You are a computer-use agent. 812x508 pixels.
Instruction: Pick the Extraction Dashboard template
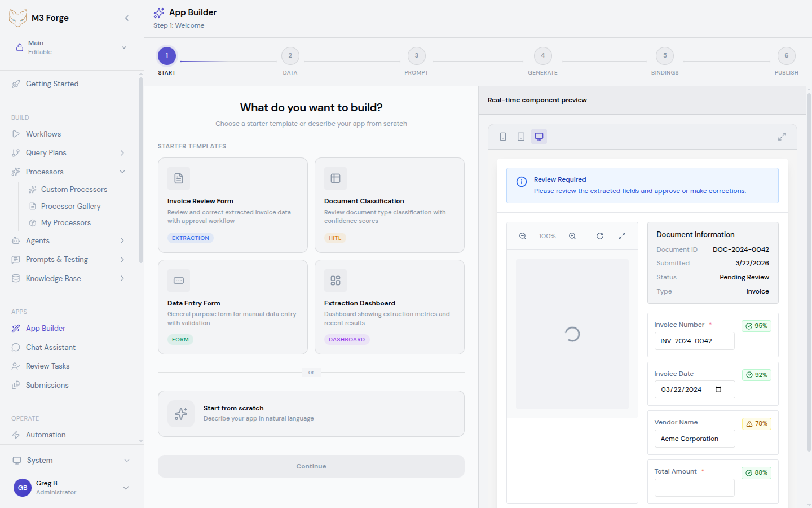point(390,307)
